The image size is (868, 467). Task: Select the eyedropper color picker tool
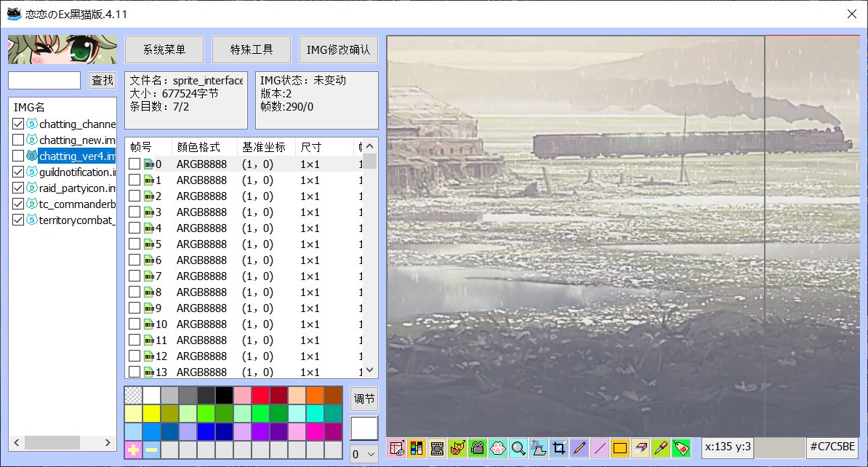click(x=661, y=448)
